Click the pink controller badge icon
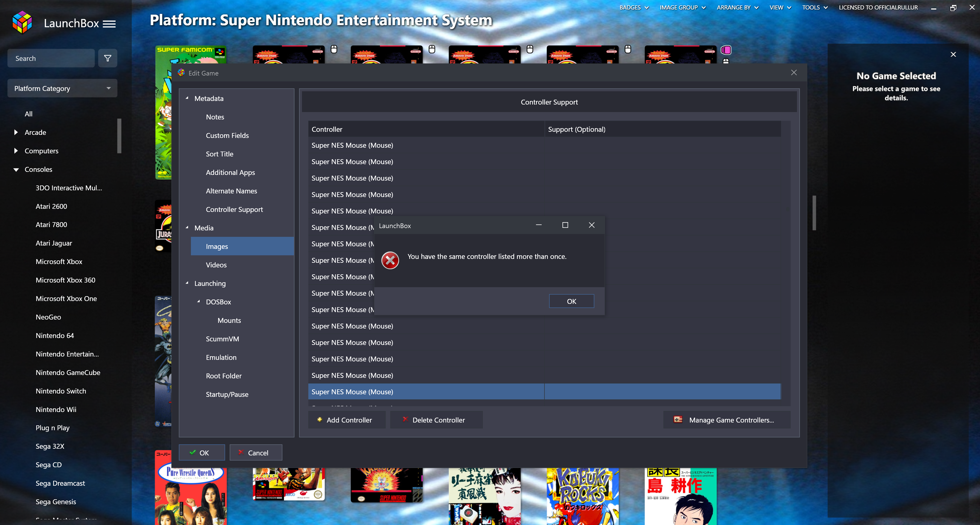The image size is (980, 525). click(726, 50)
